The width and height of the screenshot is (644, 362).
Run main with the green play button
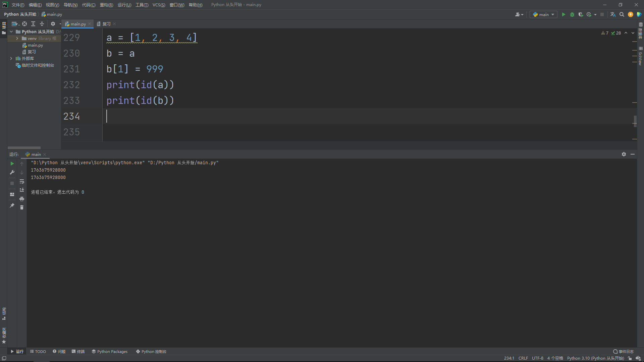tap(563, 14)
